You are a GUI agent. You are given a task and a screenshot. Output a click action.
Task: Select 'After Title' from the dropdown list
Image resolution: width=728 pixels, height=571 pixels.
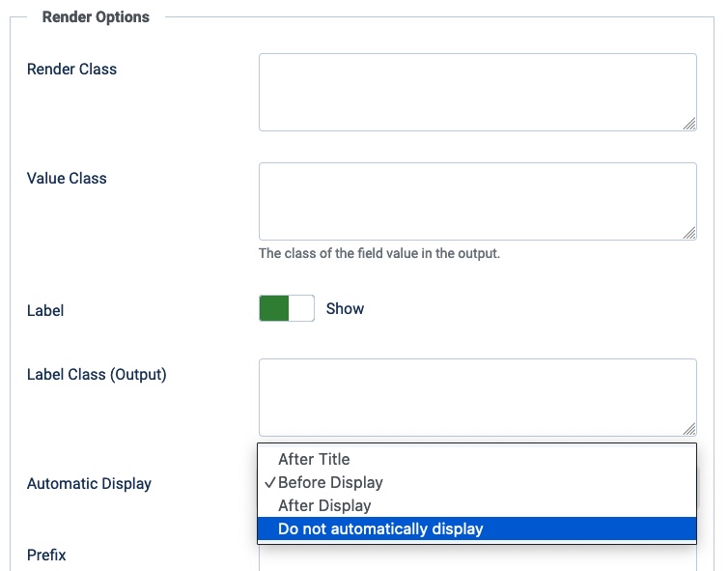[477, 459]
